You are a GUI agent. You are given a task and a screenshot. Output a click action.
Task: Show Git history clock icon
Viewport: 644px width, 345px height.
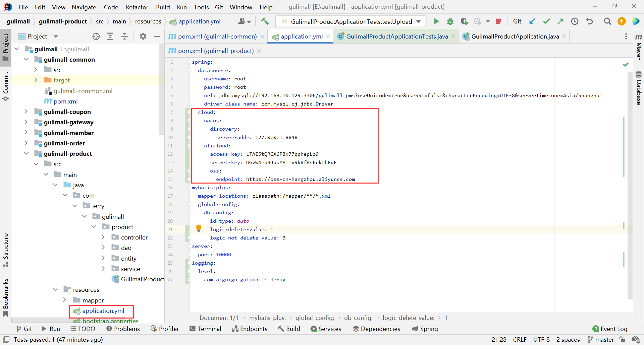tap(575, 21)
